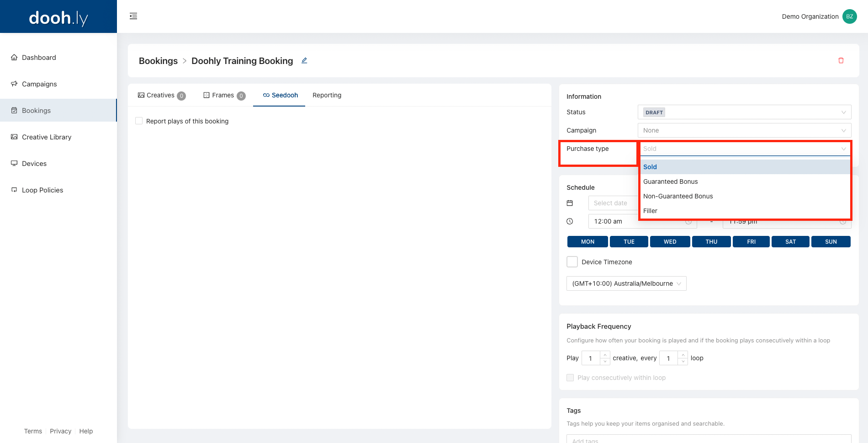Click the Select date field
868x443 pixels.
click(613, 203)
